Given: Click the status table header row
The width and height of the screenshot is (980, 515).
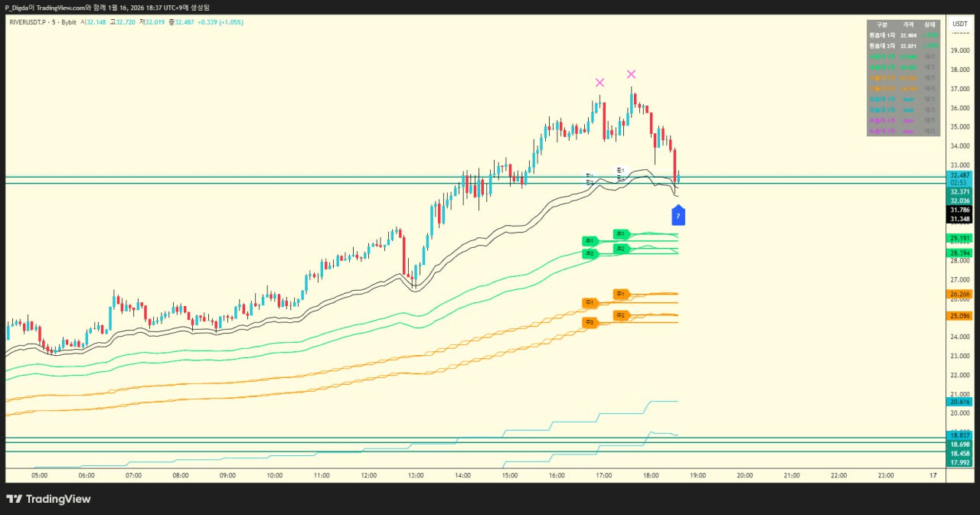Looking at the screenshot, I should 903,24.
